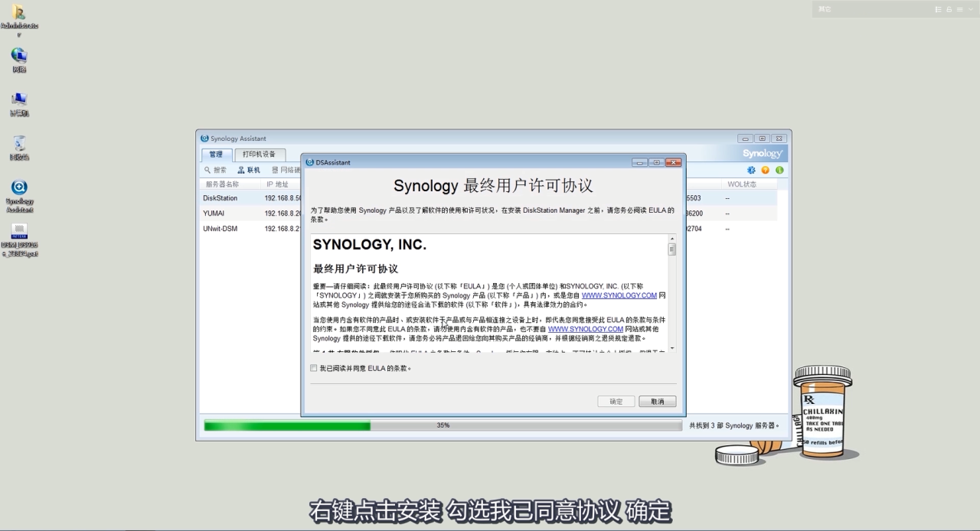980x531 pixels.
Task: Switch to the 管理 tab in Synology Assistant
Action: tap(216, 155)
